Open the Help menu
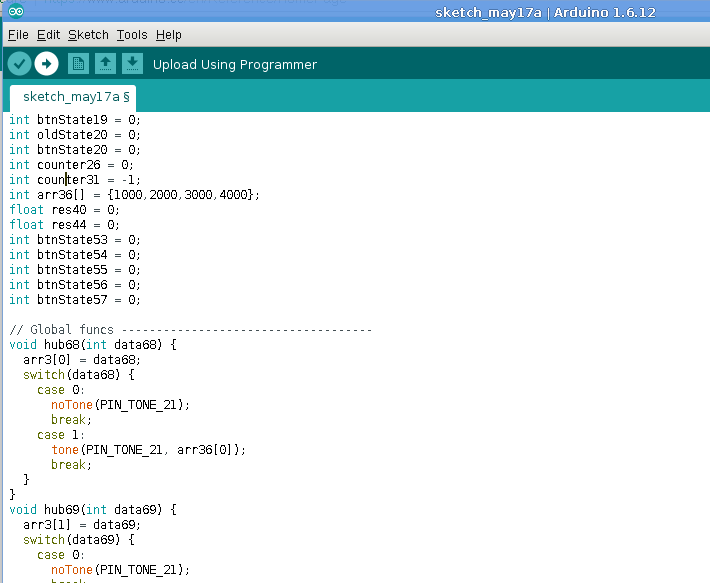 coord(169,35)
